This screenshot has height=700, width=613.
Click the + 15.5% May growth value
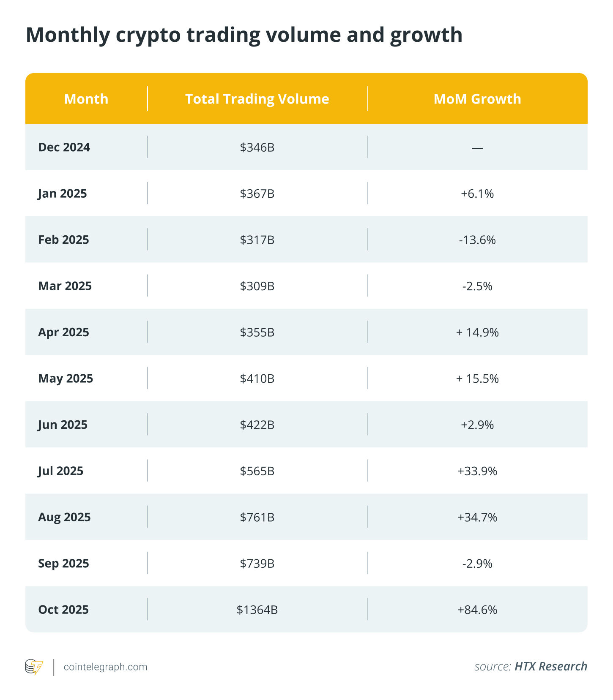click(477, 379)
